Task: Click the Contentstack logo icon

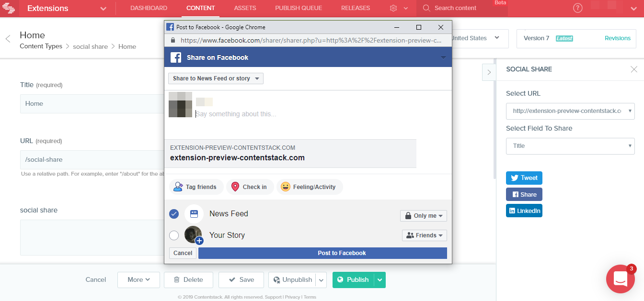Action: [x=9, y=8]
